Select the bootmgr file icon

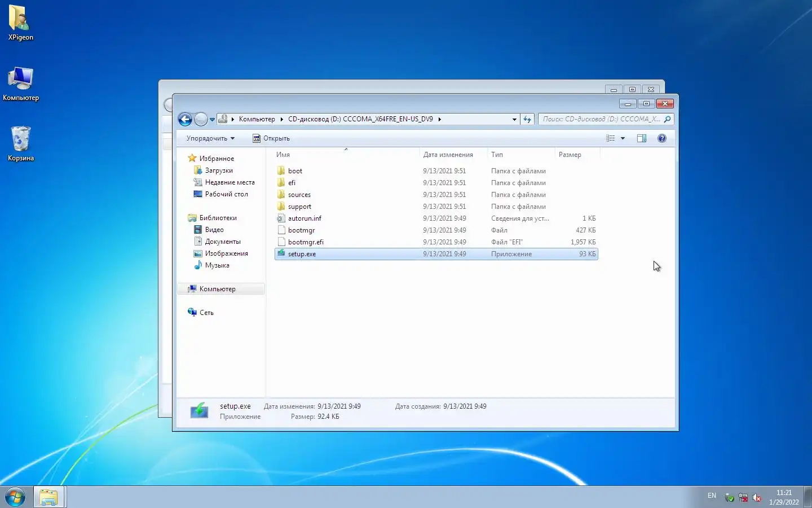click(281, 230)
